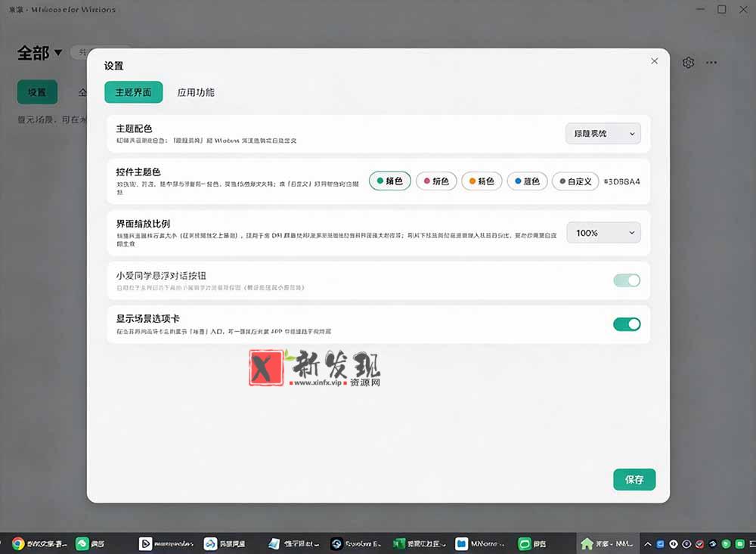Click the 设置 dialog title
756x554 pixels.
click(x=114, y=66)
